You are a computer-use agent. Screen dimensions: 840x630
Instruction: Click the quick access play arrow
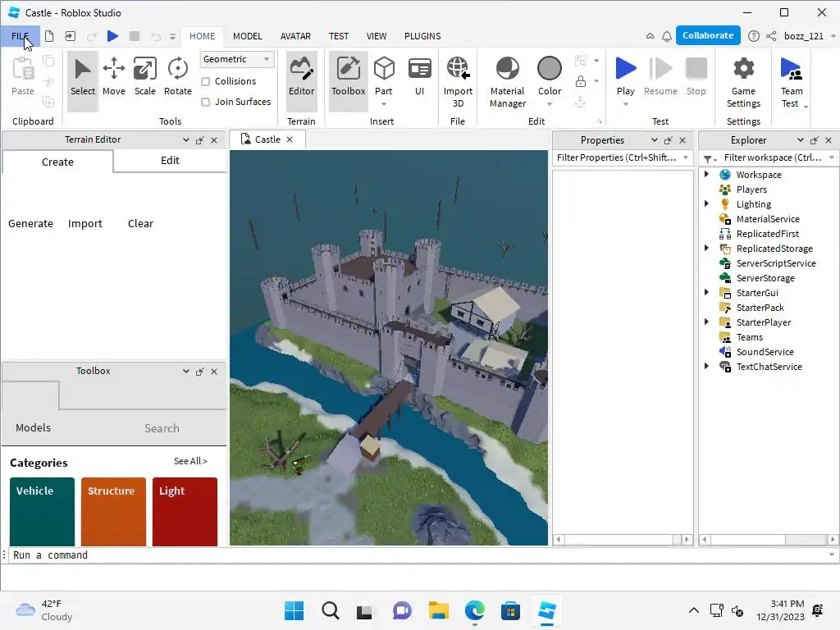pyautogui.click(x=112, y=36)
